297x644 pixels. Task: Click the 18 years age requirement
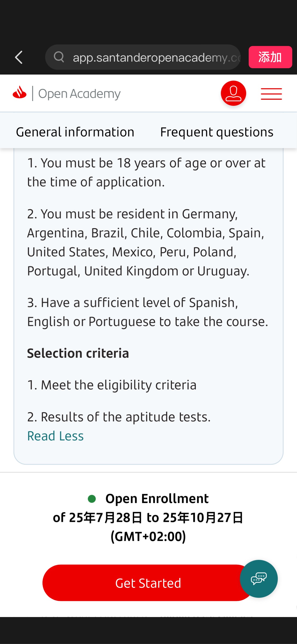147,172
